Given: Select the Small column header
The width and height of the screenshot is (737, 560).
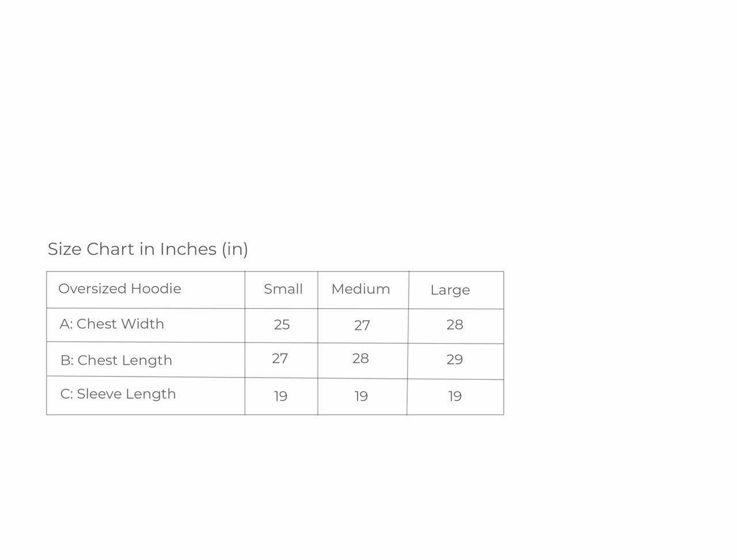Looking at the screenshot, I should (x=282, y=289).
